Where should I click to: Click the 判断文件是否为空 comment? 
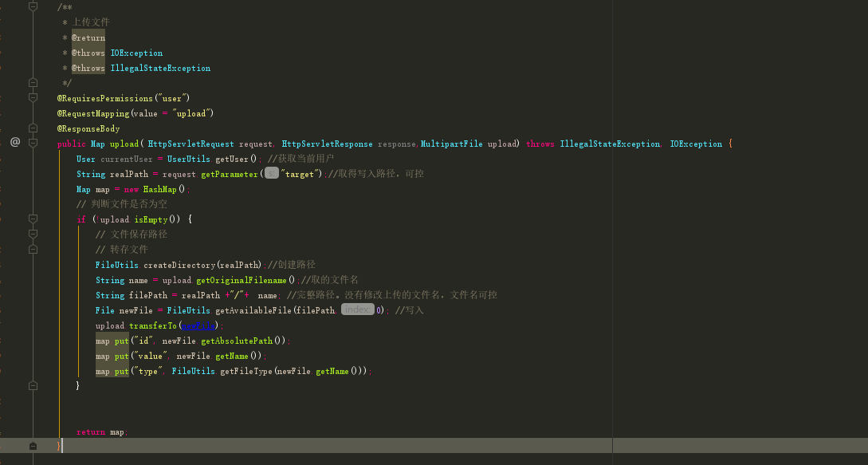pyautogui.click(x=122, y=204)
